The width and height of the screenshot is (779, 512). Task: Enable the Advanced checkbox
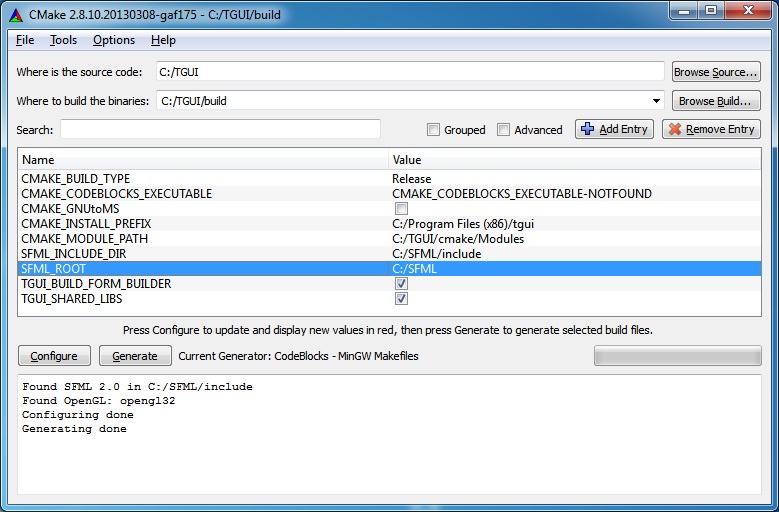click(x=503, y=130)
